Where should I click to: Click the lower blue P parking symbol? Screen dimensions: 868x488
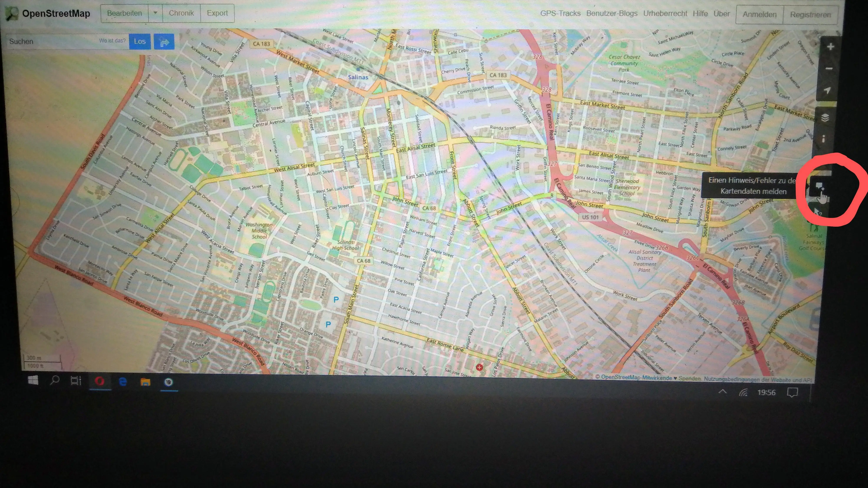(328, 325)
